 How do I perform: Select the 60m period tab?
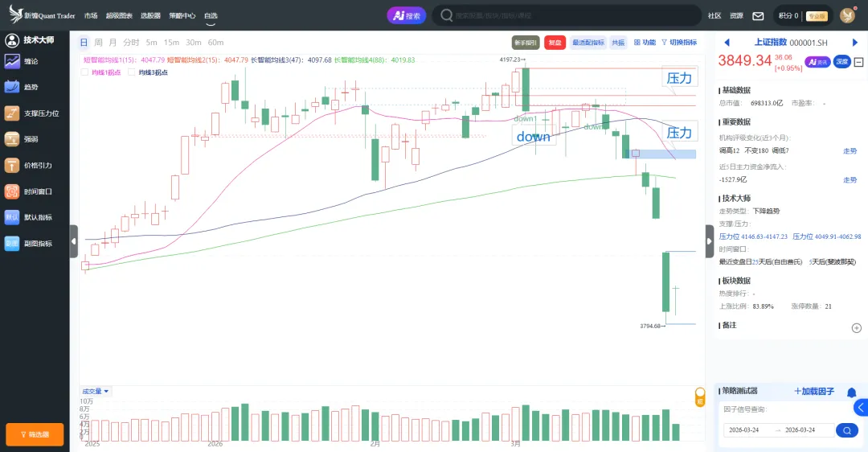[215, 42]
